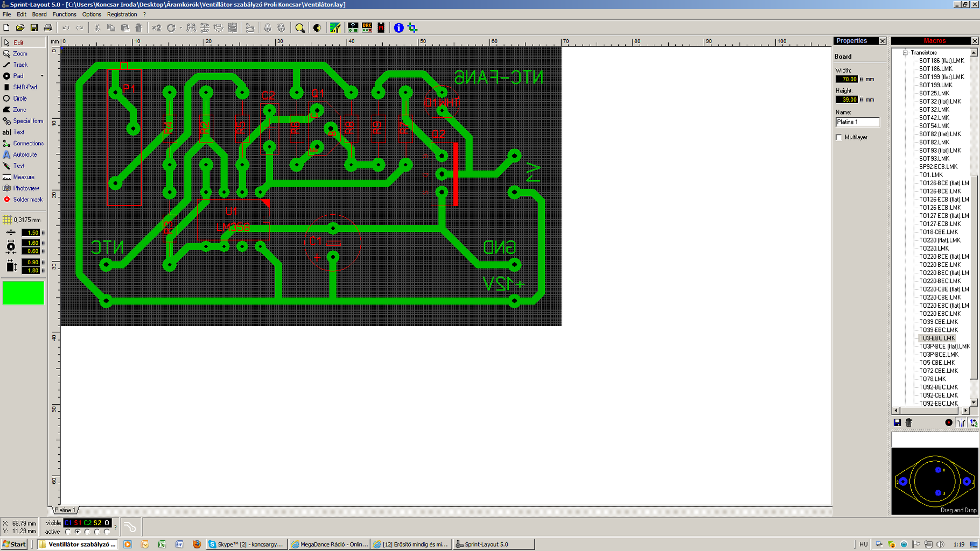Select macro SOT186.LMK in the list

click(x=935, y=69)
